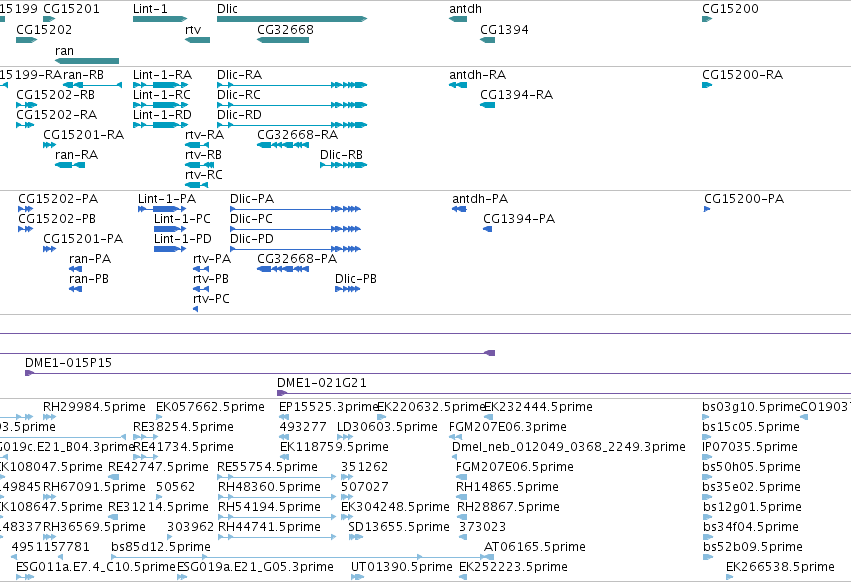851x582 pixels.
Task: Select EST EK057662.5prime
Action: (x=211, y=407)
